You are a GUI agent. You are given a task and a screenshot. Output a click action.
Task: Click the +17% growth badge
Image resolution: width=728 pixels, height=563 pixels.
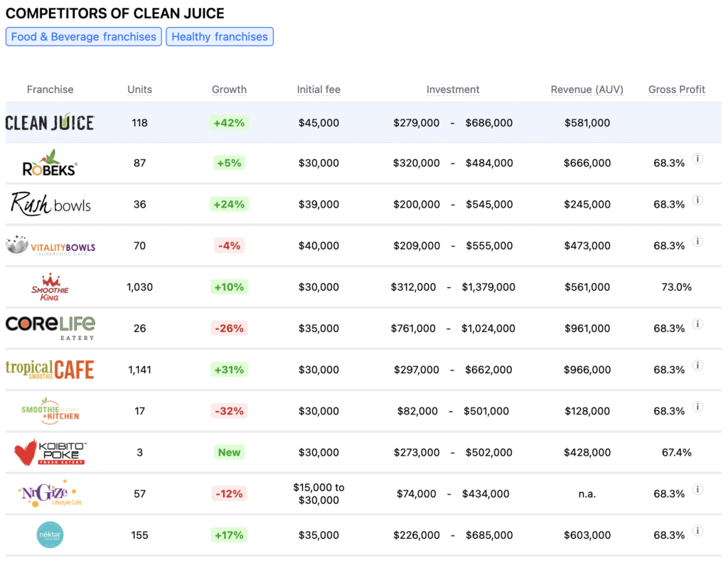(230, 535)
